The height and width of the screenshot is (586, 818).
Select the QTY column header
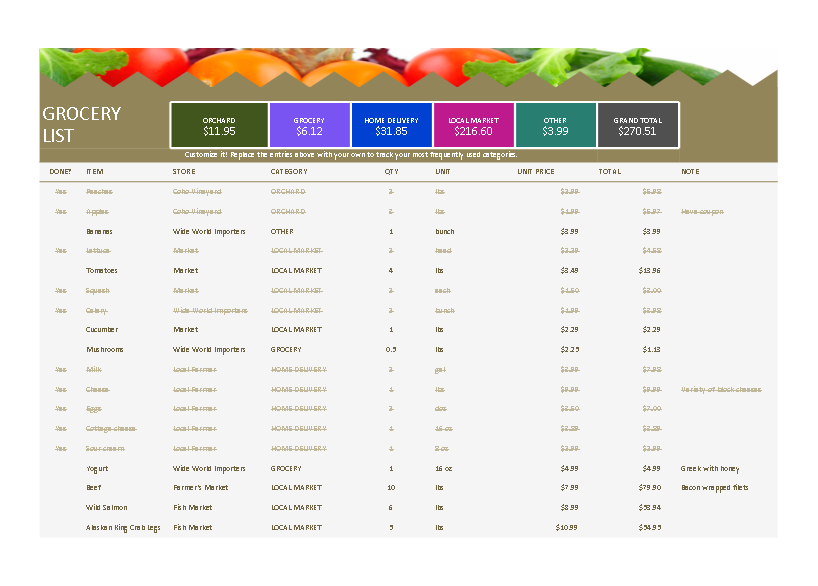click(391, 172)
